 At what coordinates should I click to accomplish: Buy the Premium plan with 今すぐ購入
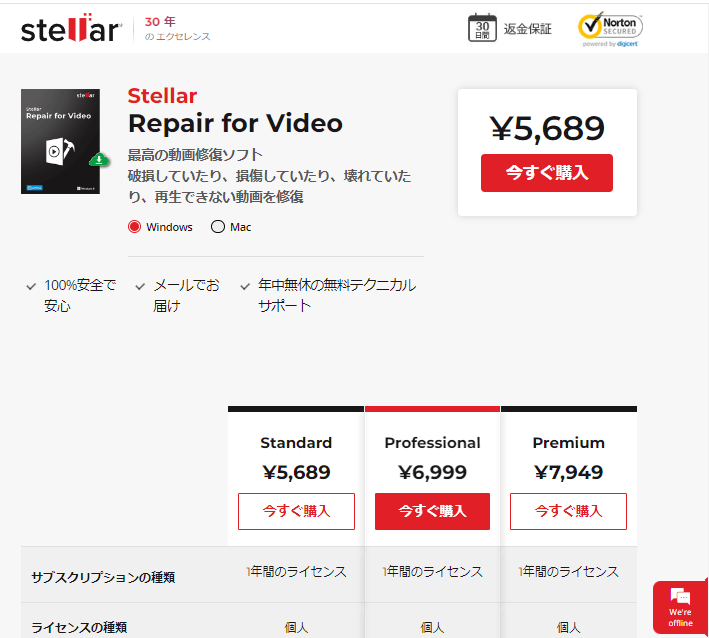tap(568, 511)
